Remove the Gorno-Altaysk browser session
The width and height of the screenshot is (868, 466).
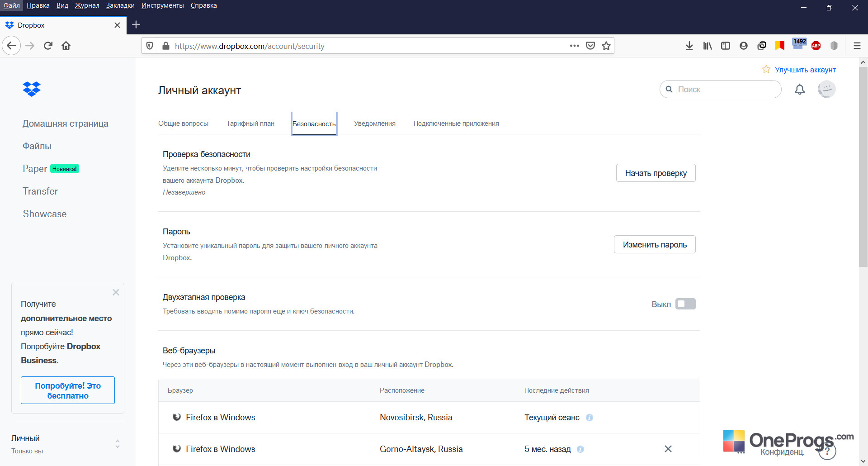668,449
